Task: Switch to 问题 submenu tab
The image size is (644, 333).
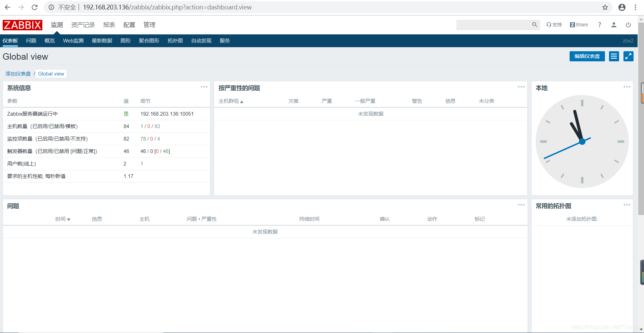Action: [31, 41]
